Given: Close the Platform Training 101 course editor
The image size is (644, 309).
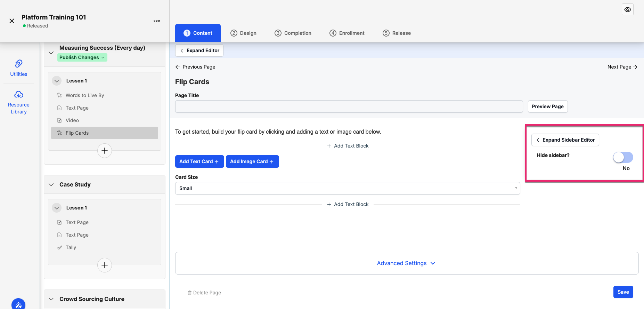Looking at the screenshot, I should [x=12, y=21].
